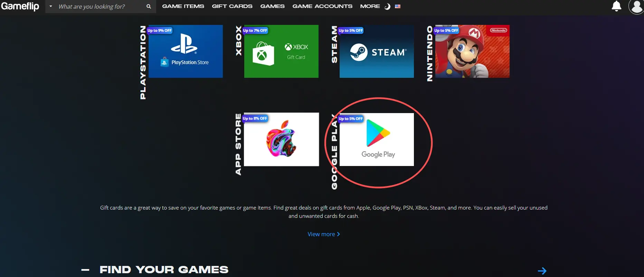Viewport: 644px width, 277px height.
Task: Open the user profile avatar
Action: click(x=636, y=7)
